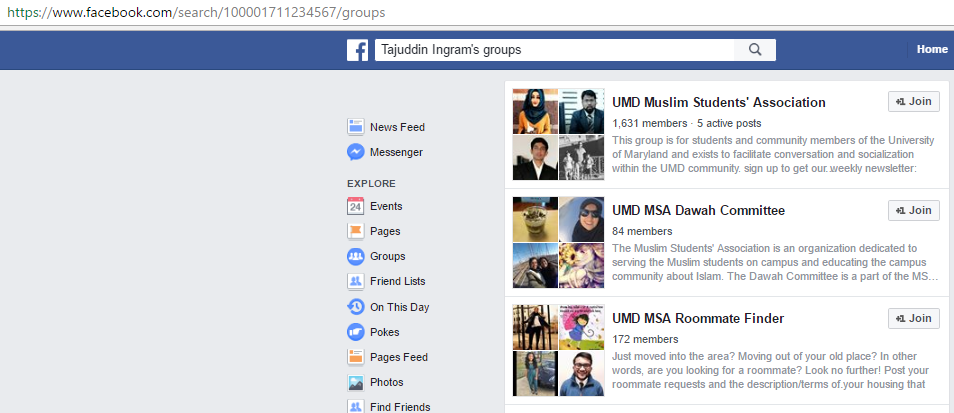Open the On This Day icon
954x413 pixels.
coord(355,307)
